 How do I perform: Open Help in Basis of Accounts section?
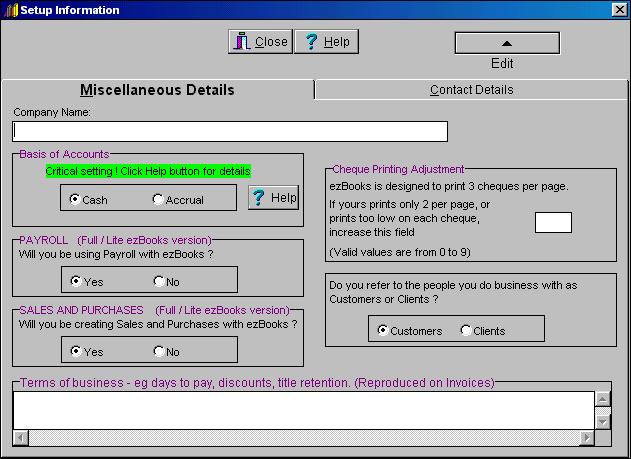[274, 198]
